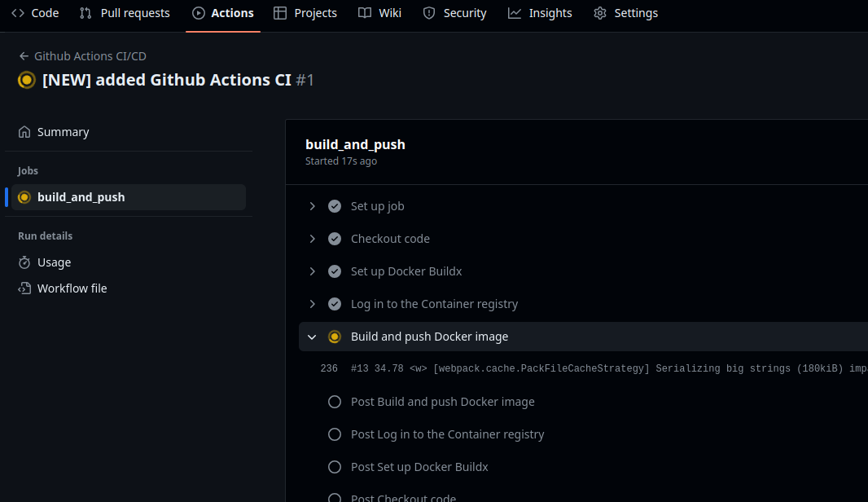Click log line number 236
868x502 pixels.
[329, 368]
